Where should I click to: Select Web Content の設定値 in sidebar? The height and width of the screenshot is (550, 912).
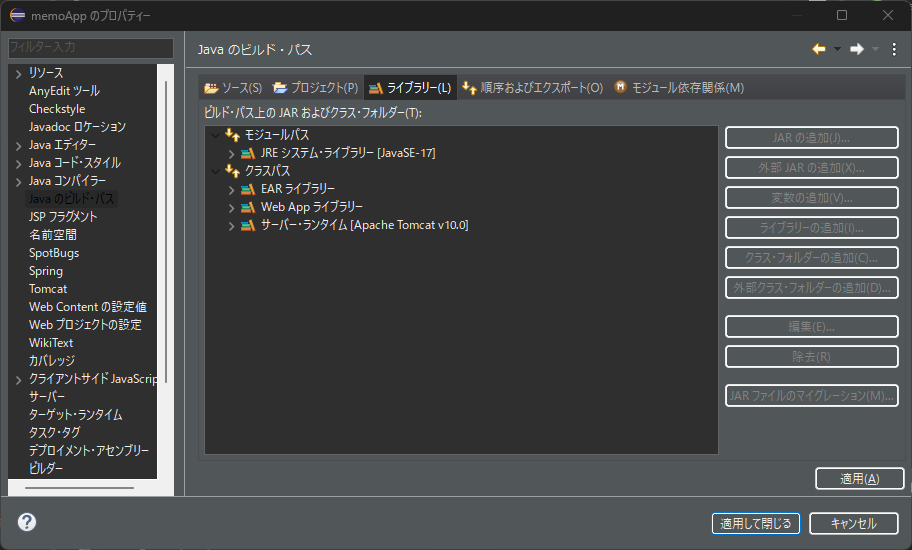tap(88, 307)
